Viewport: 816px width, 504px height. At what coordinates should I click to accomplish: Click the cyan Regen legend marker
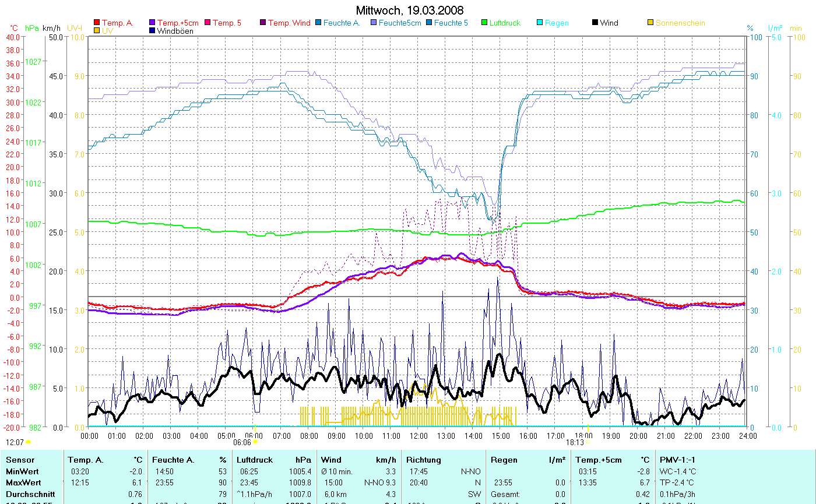coord(539,23)
